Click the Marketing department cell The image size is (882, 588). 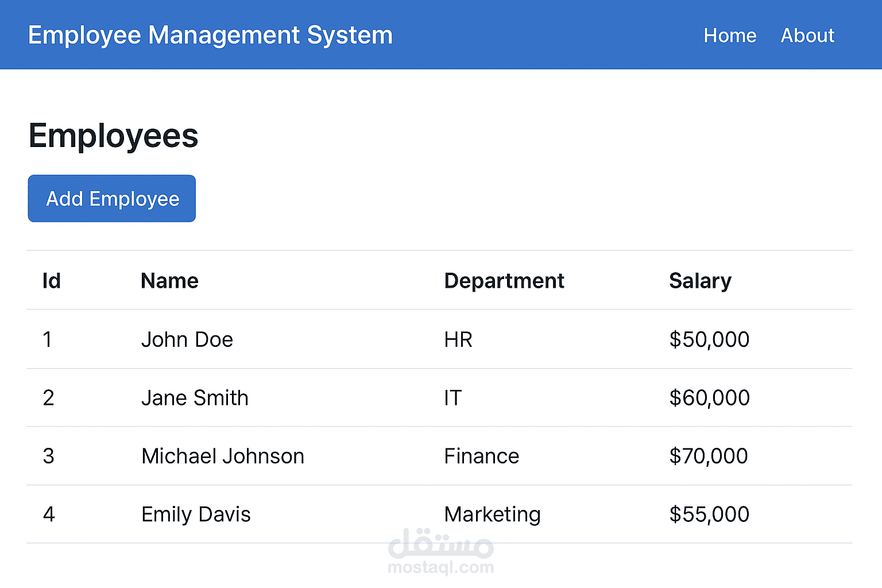click(492, 514)
